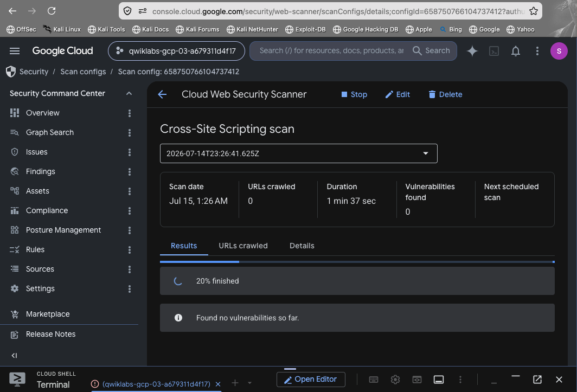This screenshot has width=577, height=392.
Task: Add a new Cloud Shell terminal tab
Action: (x=235, y=383)
